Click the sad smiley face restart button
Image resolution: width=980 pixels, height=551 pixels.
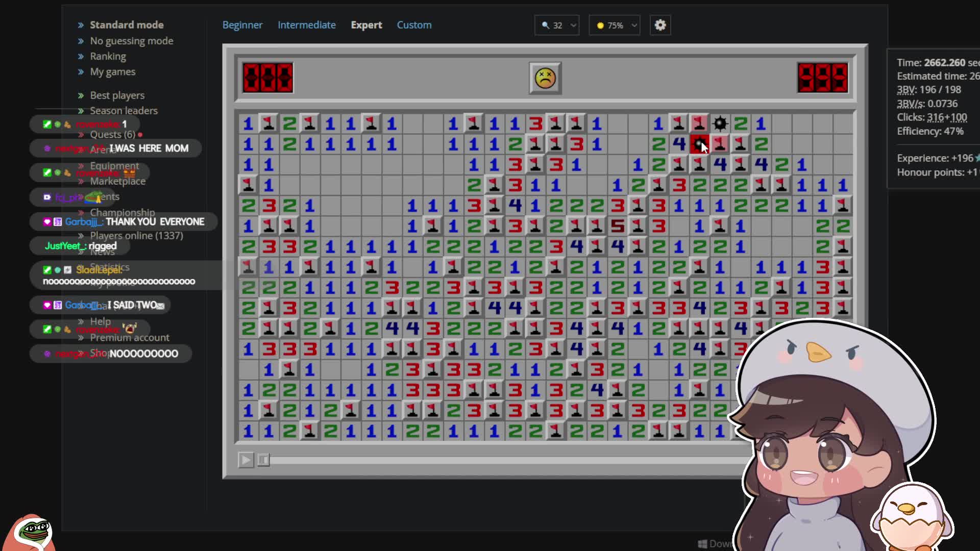[x=545, y=78]
